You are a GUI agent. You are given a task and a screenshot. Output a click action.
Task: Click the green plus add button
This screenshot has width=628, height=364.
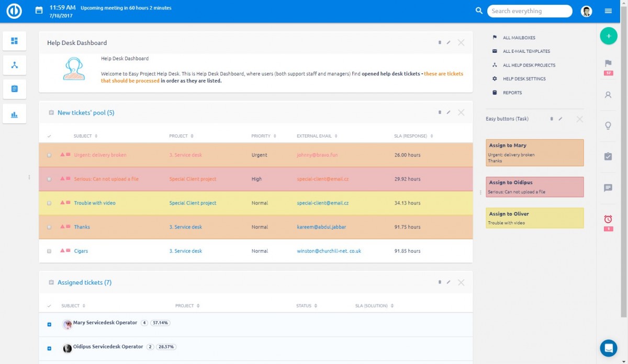pos(608,36)
